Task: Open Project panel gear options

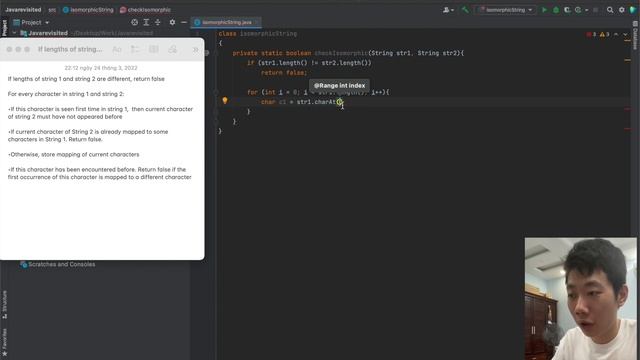Action: coord(172,22)
